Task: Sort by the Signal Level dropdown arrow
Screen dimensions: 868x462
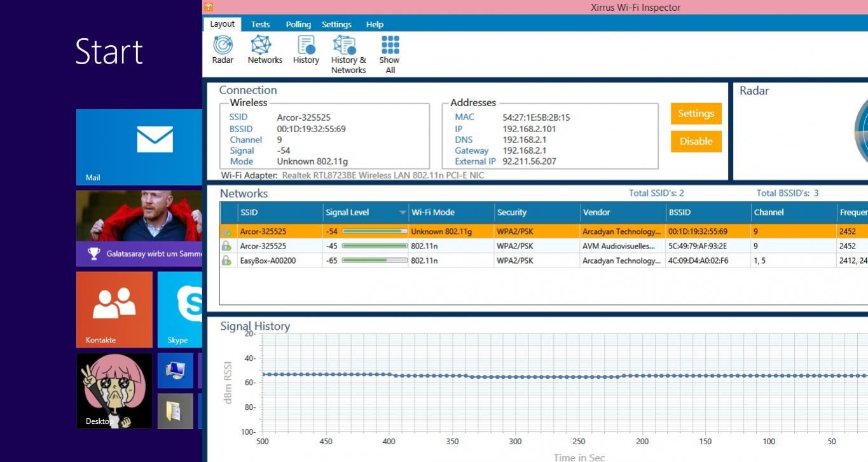Action: [x=402, y=213]
